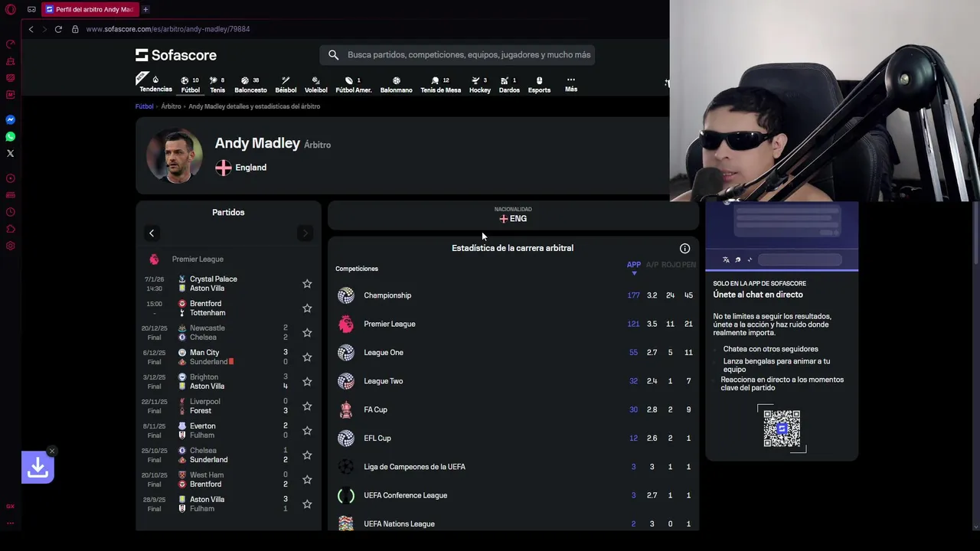Follow the Fútbol breadcrumb link
This screenshot has width=980, height=551.
(x=145, y=106)
